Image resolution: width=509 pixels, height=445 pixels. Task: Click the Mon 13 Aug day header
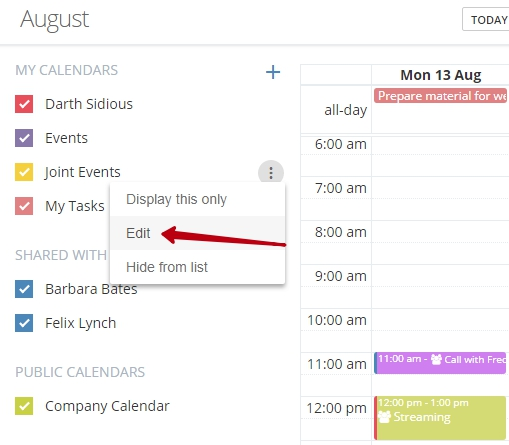441,75
